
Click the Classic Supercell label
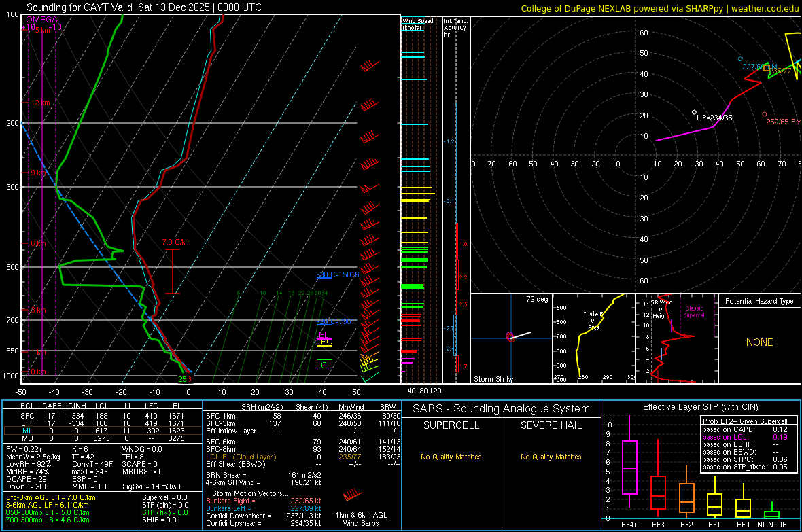tap(694, 312)
